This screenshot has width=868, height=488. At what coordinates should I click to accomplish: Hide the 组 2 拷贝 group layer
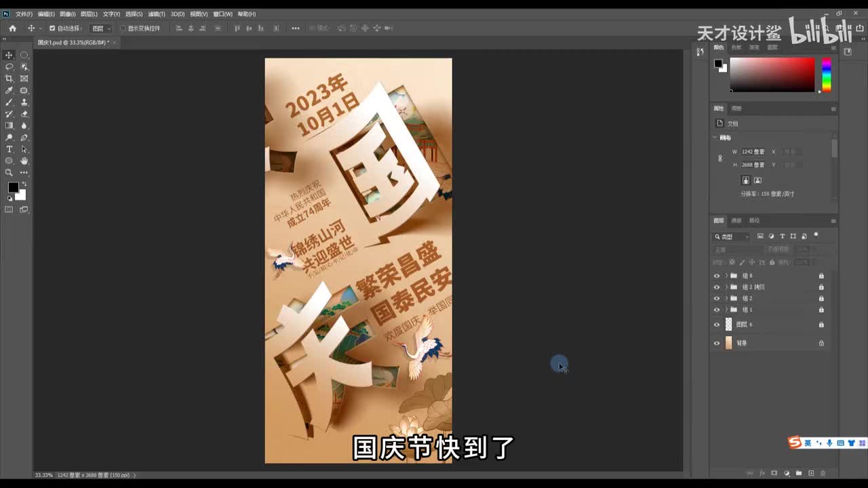[717, 287]
